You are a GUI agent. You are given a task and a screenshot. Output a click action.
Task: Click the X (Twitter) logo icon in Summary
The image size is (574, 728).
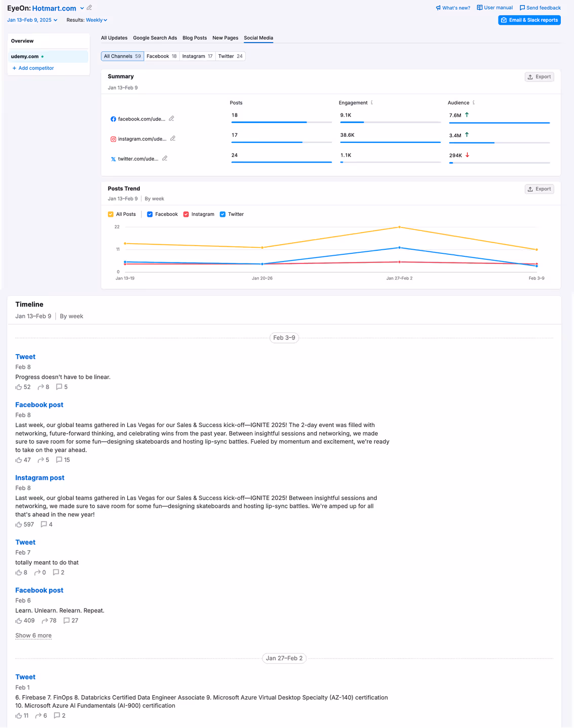tap(113, 159)
